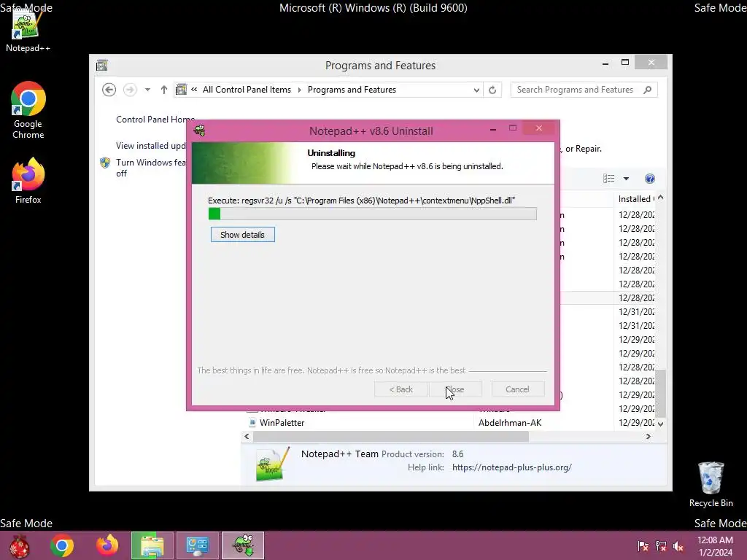The image size is (747, 560).
Task: Go forward in Programs and Features
Action: (130, 90)
